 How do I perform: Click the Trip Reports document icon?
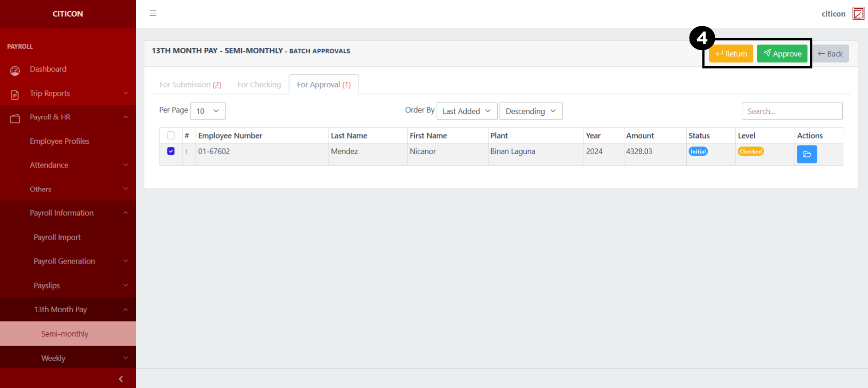(x=15, y=95)
